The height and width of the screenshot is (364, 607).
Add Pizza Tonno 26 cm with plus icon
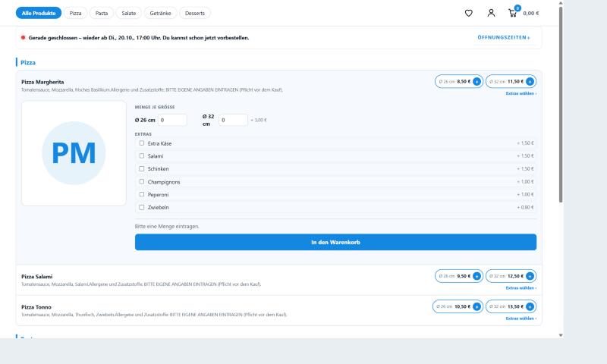click(x=477, y=307)
